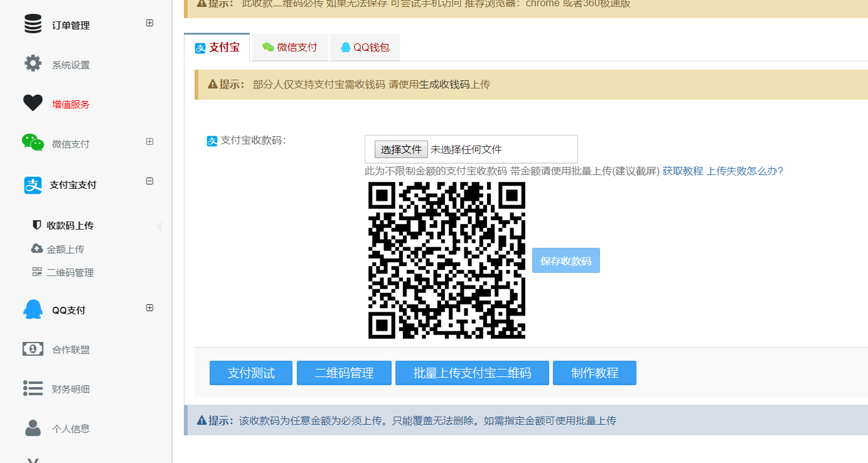
Task: Click the 选择文件 file chooser button
Action: (x=401, y=149)
